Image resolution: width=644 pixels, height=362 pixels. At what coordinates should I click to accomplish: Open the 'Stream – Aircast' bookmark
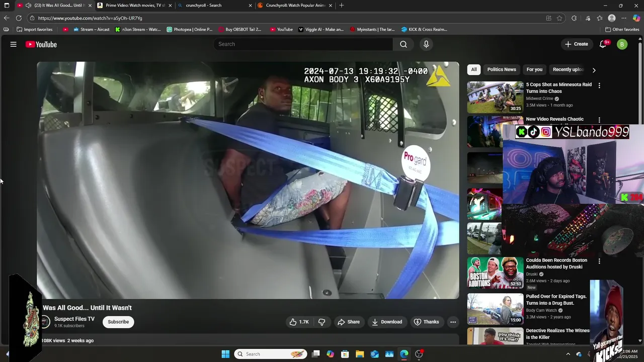(92, 29)
